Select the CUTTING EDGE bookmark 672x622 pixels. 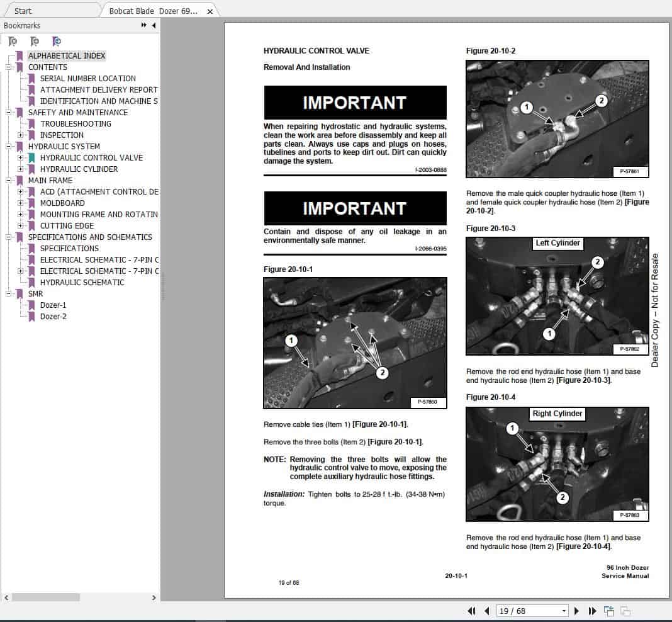tap(67, 225)
